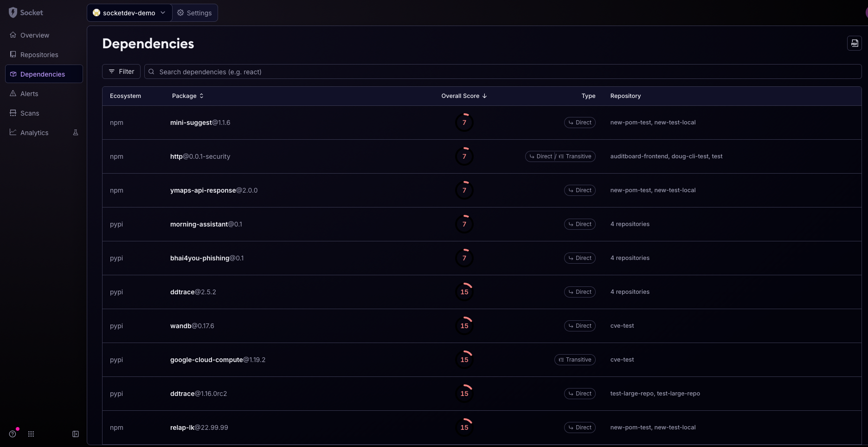Open the mini-suggest@1.1.6 package
Viewport: 868px width, 447px height.
click(x=200, y=123)
